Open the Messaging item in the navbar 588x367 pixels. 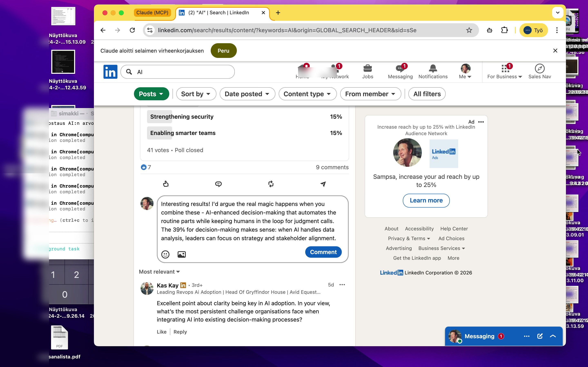400,71
